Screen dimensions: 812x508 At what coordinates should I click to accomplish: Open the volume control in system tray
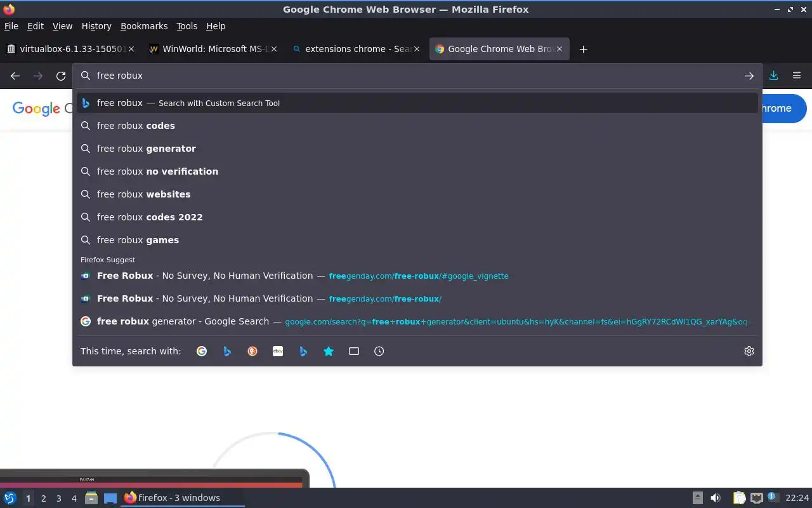pyautogui.click(x=716, y=498)
